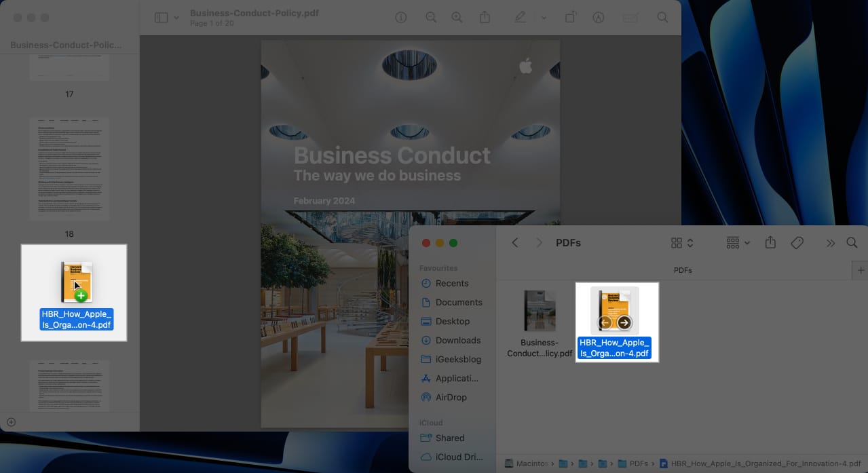Viewport: 868px width, 473px height.
Task: Click the Favourites heading in Finder sidebar
Action: point(438,268)
